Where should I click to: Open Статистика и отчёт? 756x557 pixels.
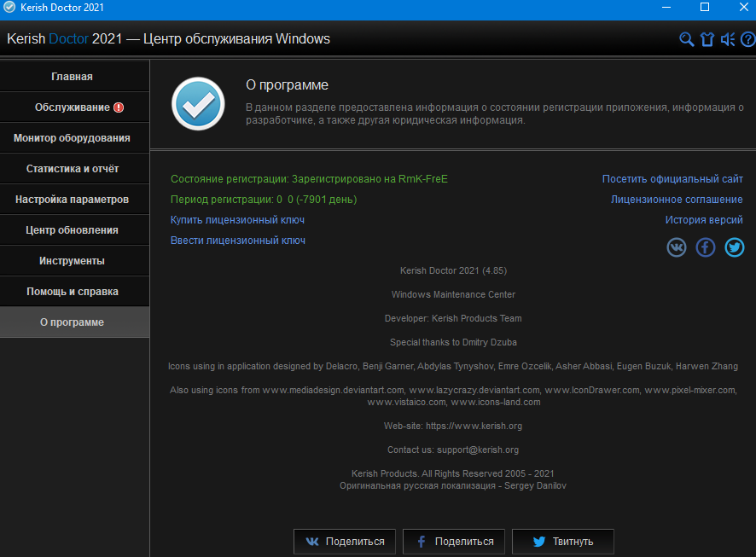(75, 169)
